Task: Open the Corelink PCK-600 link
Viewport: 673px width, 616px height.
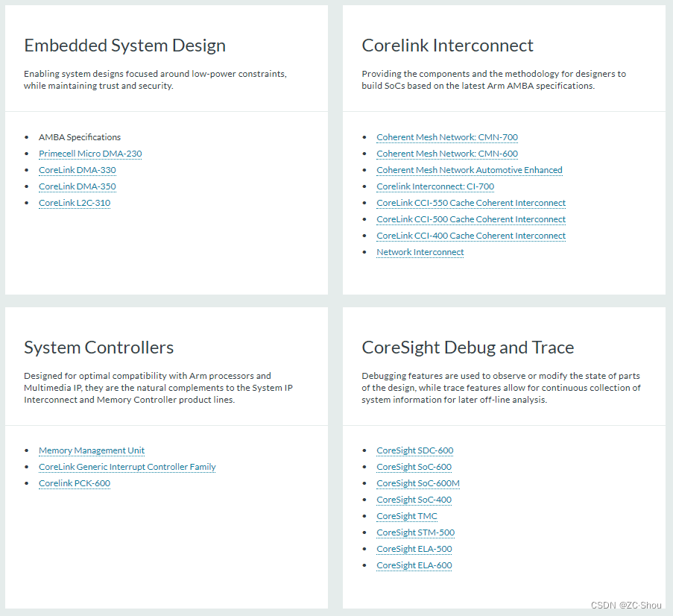Action: tap(75, 483)
